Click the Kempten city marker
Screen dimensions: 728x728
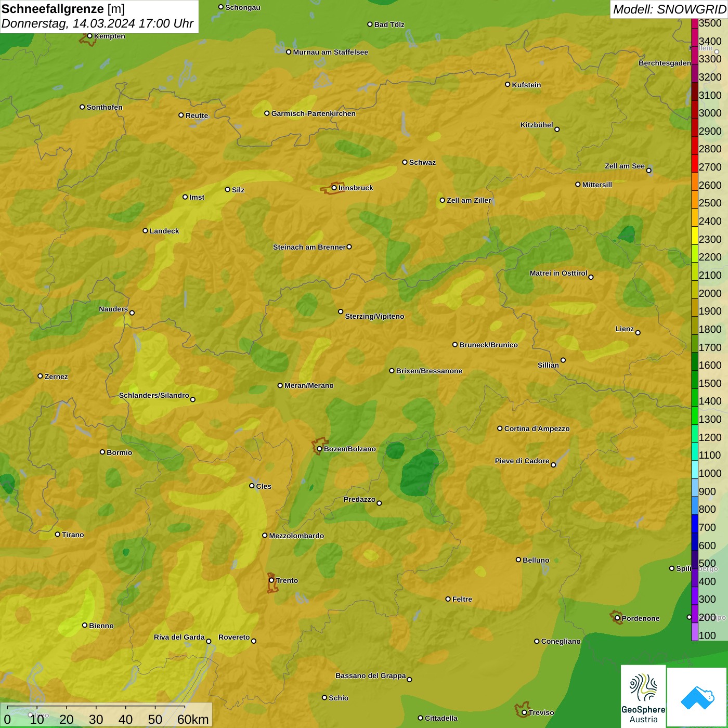tap(89, 36)
